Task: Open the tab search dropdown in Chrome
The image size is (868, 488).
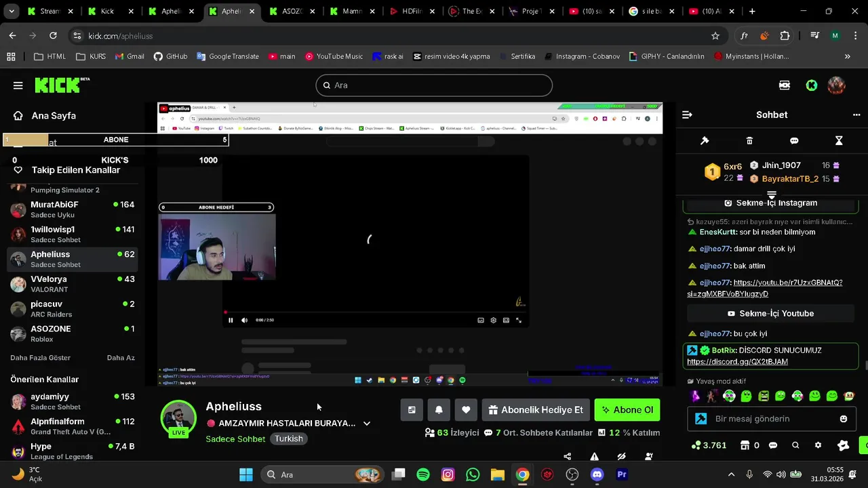Action: (13, 12)
